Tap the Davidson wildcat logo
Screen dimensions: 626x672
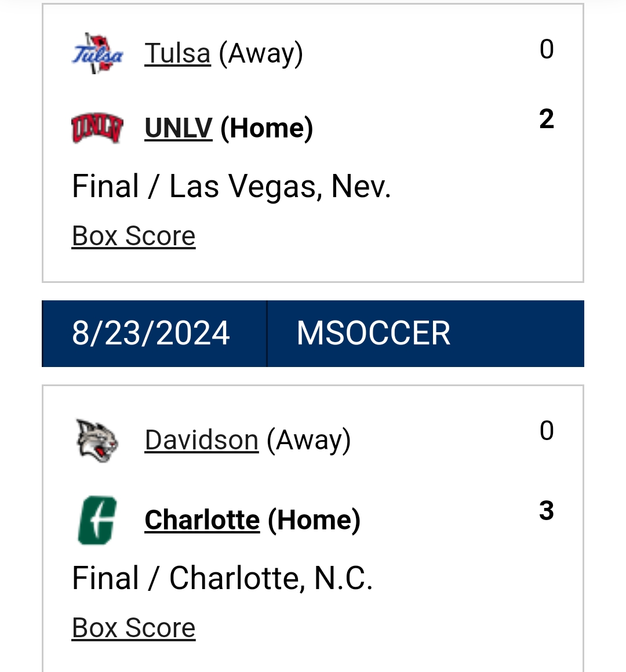coord(97,440)
